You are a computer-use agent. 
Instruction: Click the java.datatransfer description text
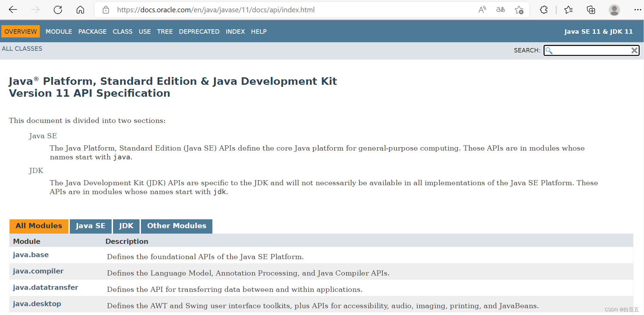click(x=235, y=289)
